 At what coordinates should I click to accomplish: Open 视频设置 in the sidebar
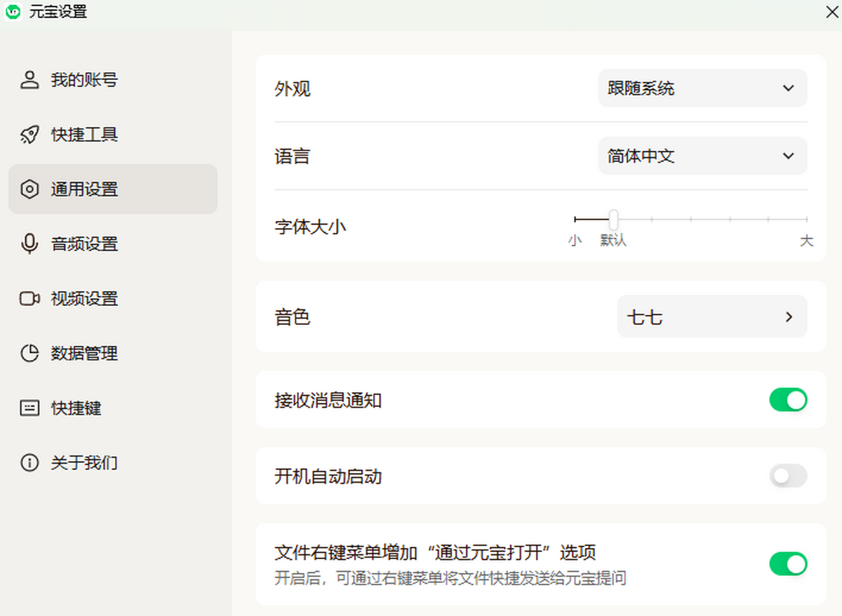(113, 299)
